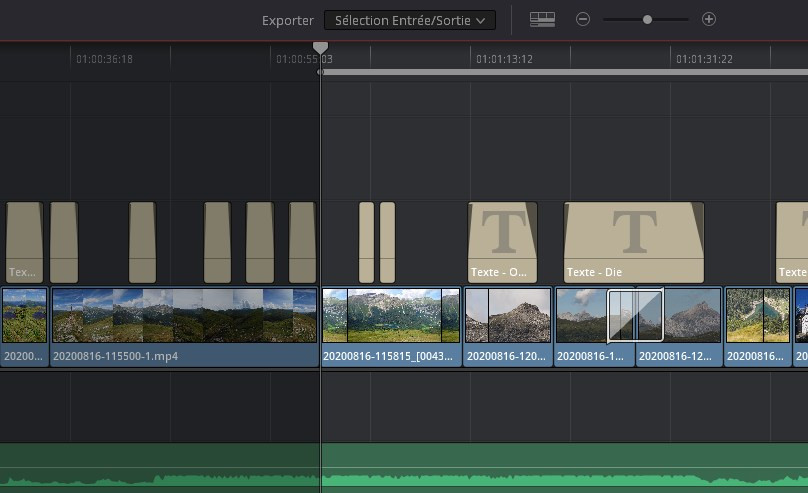Click the timeline zoom slider handle
808x493 pixels.
pos(647,20)
